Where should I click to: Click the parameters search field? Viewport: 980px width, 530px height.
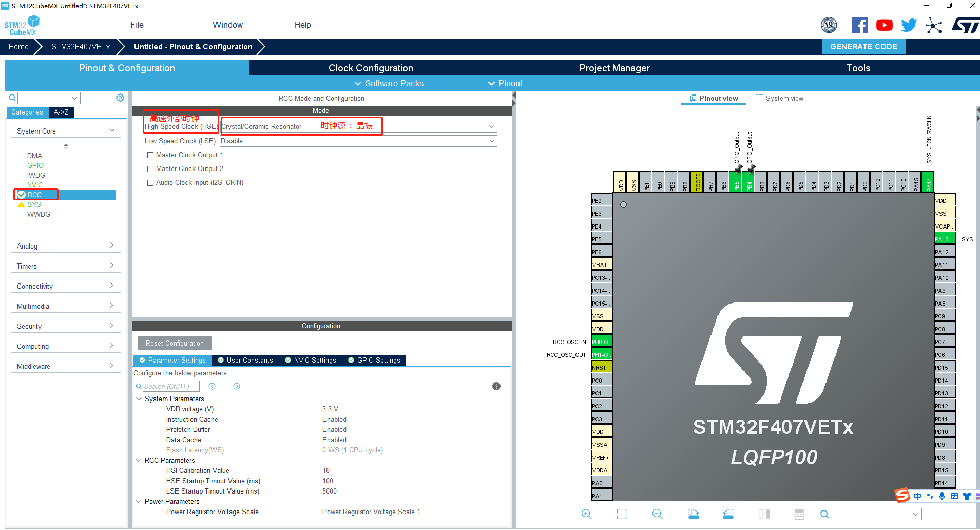click(x=171, y=386)
